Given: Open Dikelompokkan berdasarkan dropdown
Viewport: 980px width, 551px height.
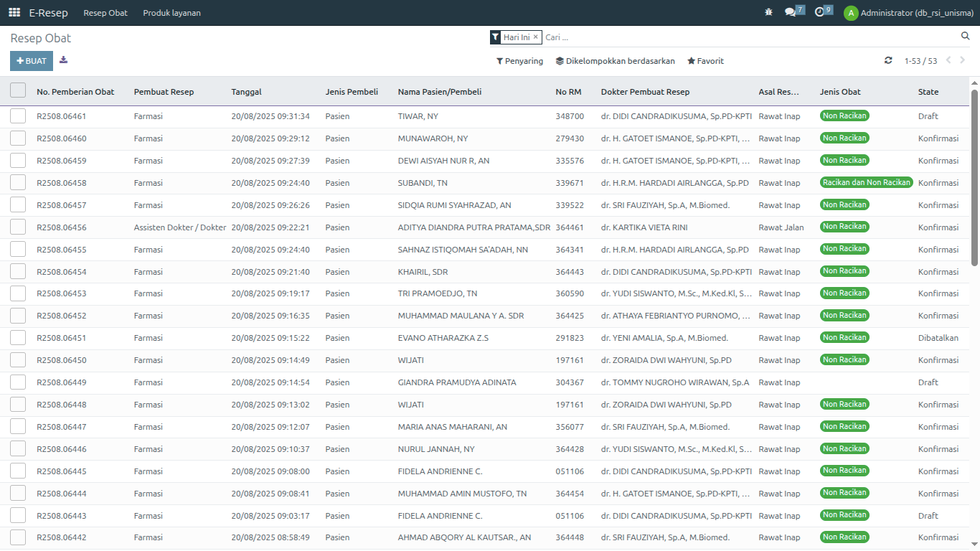Looking at the screenshot, I should pyautogui.click(x=615, y=62).
